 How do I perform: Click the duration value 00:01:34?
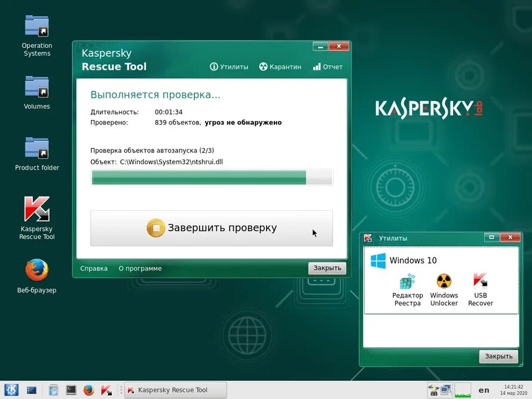[x=169, y=112]
